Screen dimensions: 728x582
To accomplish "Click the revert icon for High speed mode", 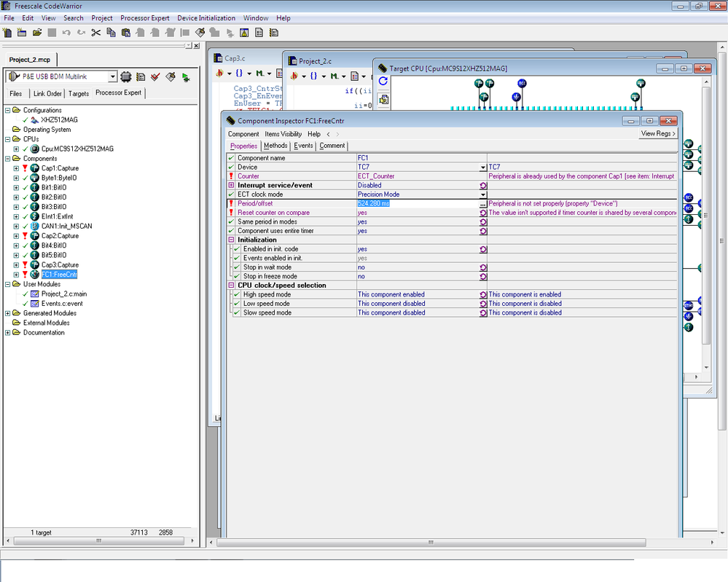I will click(483, 295).
